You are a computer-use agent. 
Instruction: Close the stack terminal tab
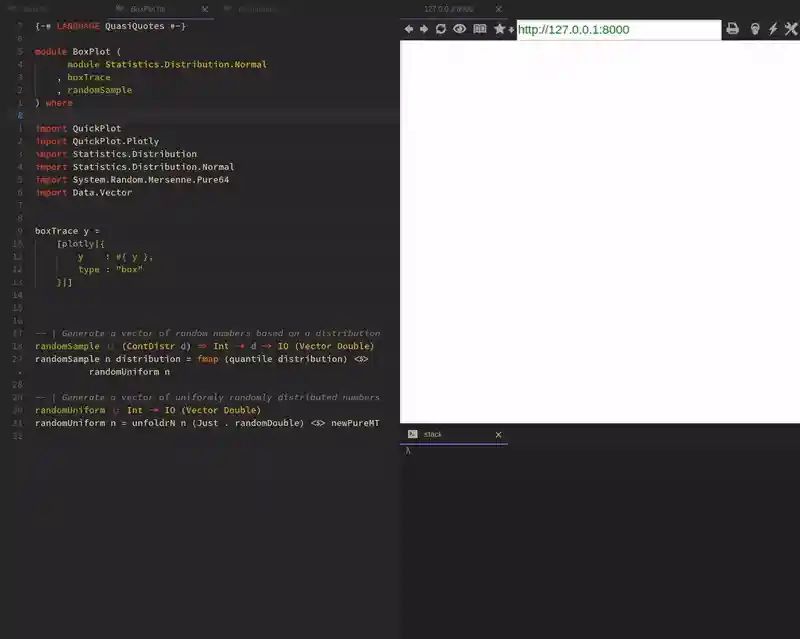(x=497, y=434)
